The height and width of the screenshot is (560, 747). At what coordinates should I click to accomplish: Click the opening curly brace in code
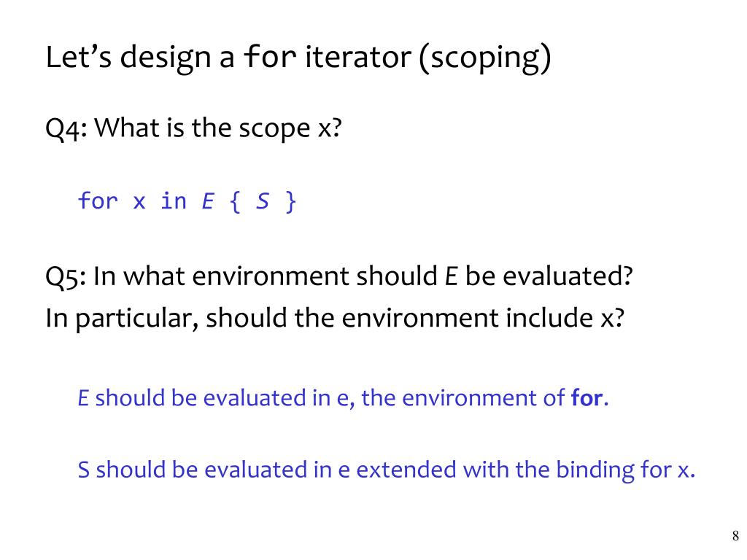235,202
